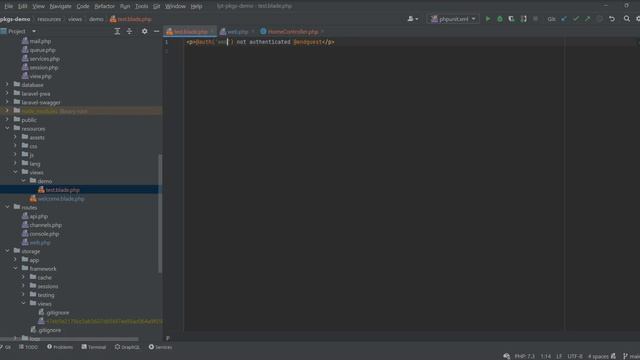Open the Help menu
Screen dimensions: 640x360
click(x=196, y=6)
